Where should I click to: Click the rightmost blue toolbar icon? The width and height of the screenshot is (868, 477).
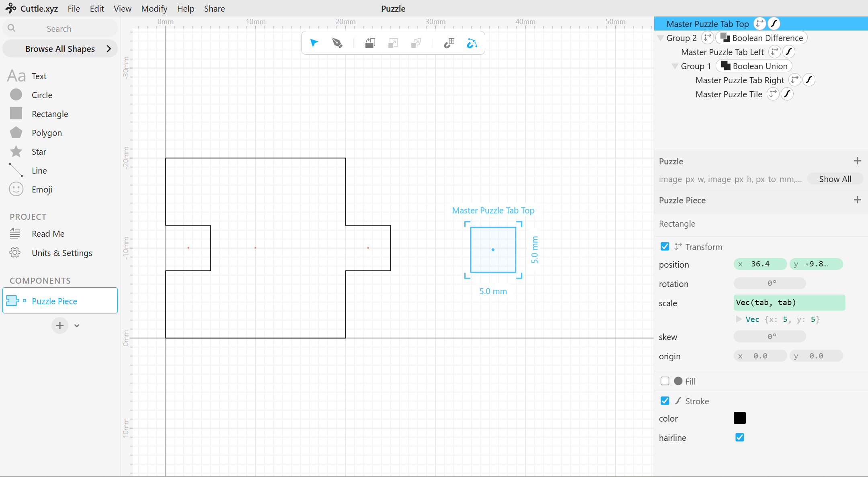click(x=472, y=43)
